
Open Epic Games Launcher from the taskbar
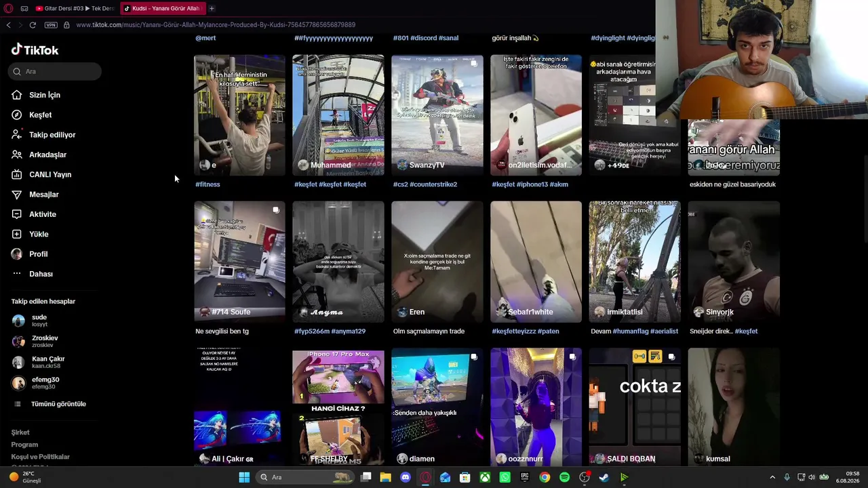point(525,477)
